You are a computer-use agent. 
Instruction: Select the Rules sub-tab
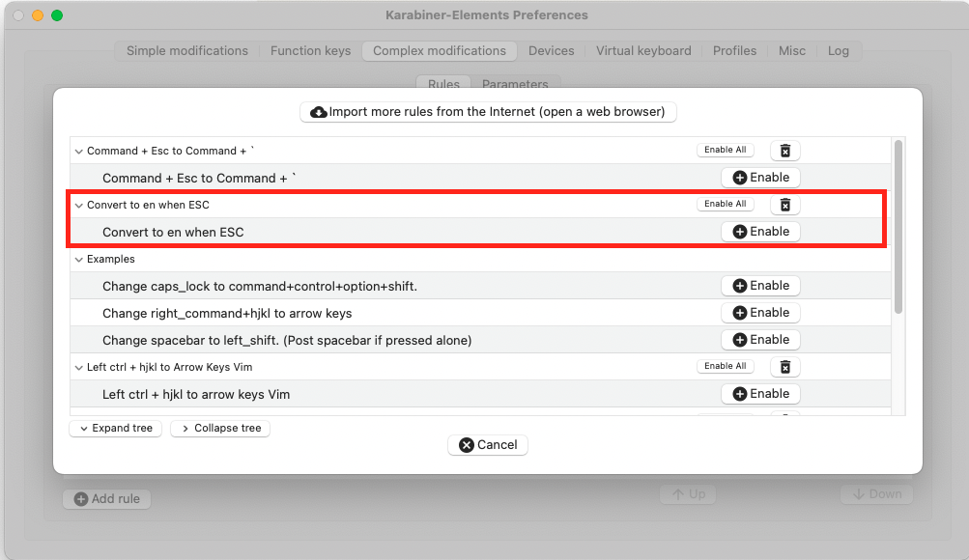pos(443,84)
